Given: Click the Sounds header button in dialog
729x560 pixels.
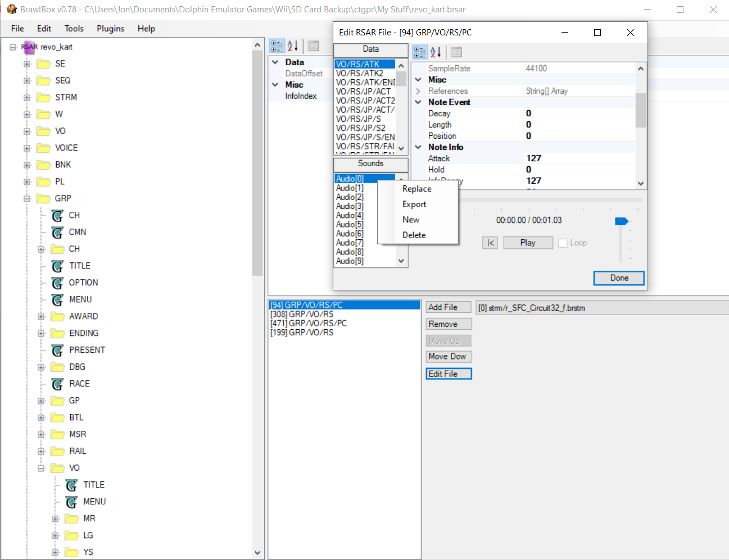Looking at the screenshot, I should click(x=370, y=164).
